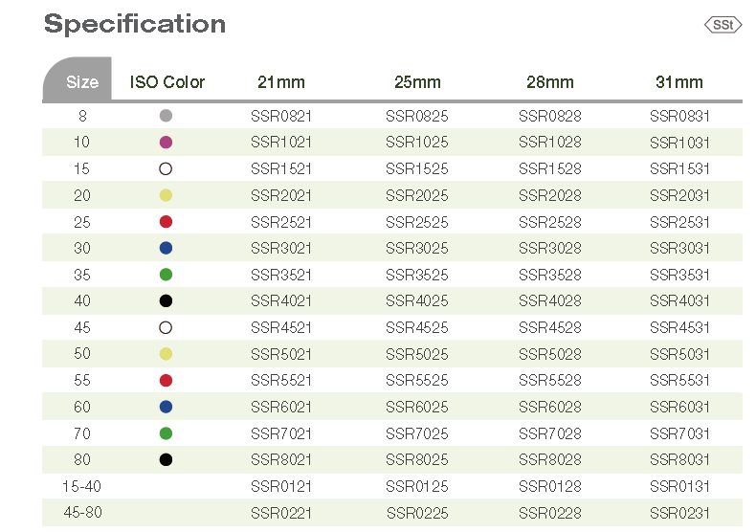756x532 pixels.
Task: Click the SSt badge icon
Action: (723, 25)
